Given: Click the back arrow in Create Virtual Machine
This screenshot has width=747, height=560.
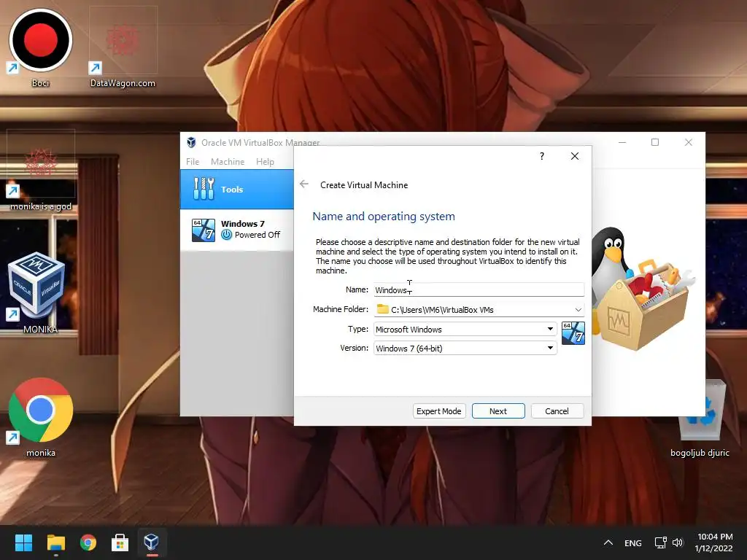Looking at the screenshot, I should coord(304,184).
